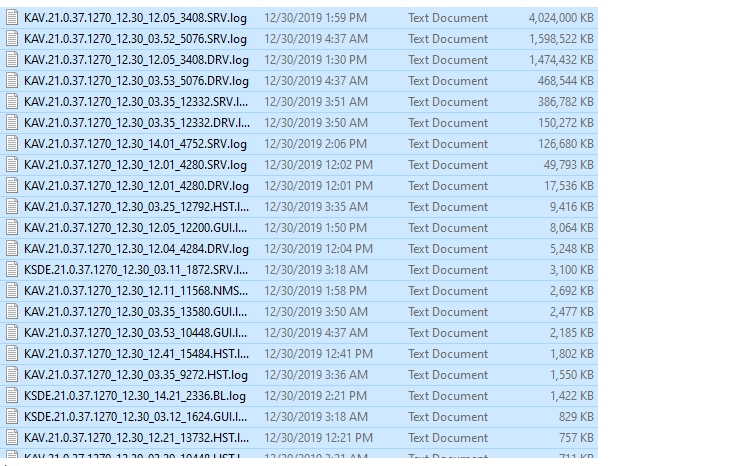Select the 386,782 KB size cell
The width and height of the screenshot is (742, 466).
pos(565,102)
